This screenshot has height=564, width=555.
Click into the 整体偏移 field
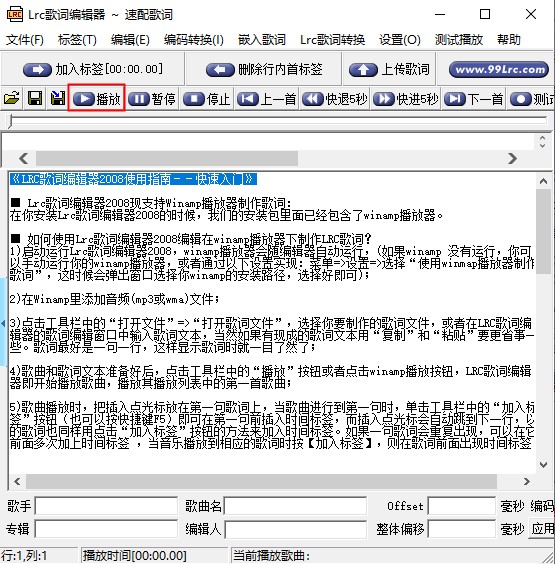[x=461, y=529]
